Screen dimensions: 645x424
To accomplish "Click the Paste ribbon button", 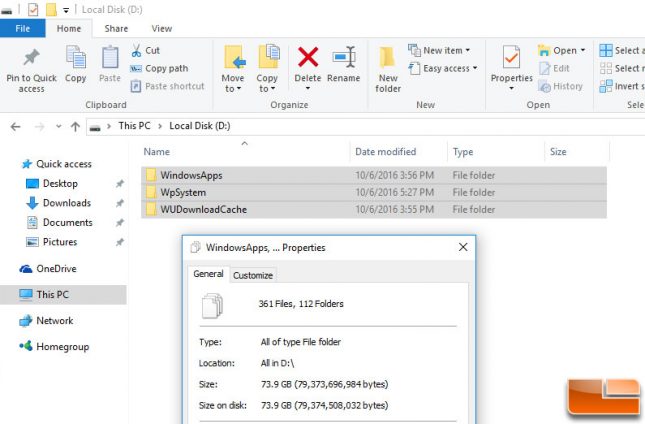I will pyautogui.click(x=110, y=64).
